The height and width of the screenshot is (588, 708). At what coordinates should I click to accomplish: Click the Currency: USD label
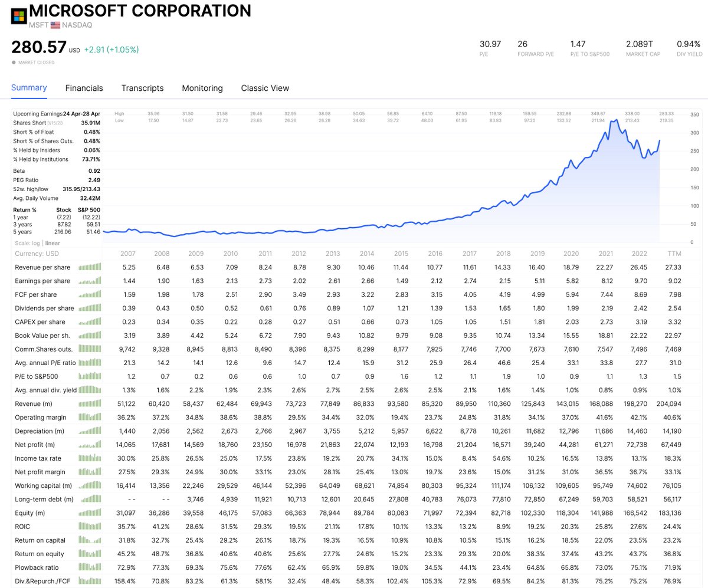click(37, 254)
